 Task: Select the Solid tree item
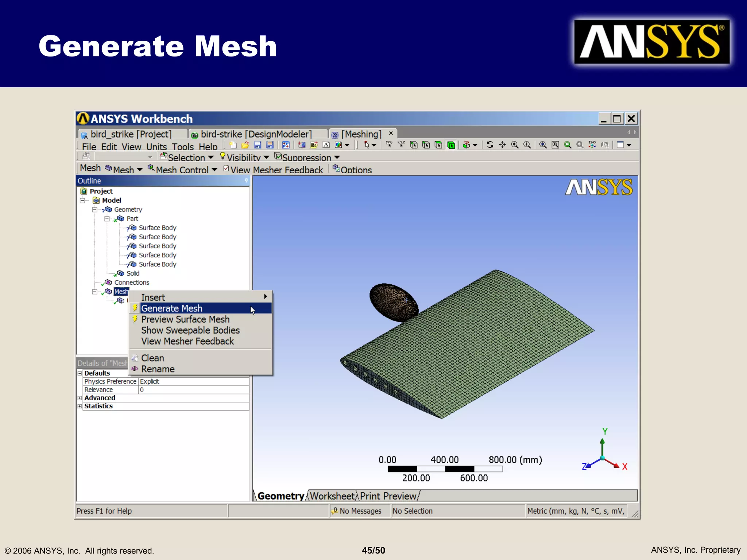click(133, 273)
